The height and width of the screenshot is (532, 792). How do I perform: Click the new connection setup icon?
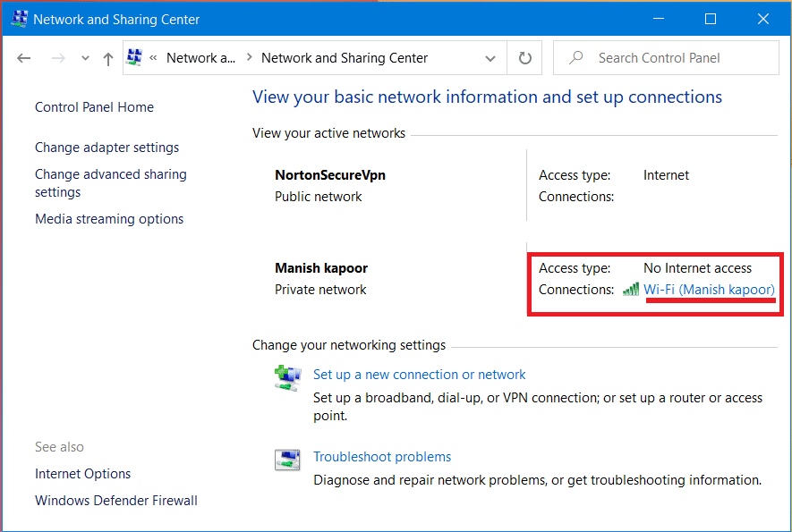288,378
